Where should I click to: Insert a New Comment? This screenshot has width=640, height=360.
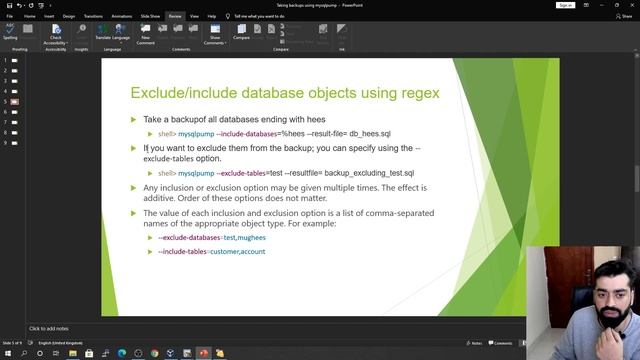[x=145, y=33]
